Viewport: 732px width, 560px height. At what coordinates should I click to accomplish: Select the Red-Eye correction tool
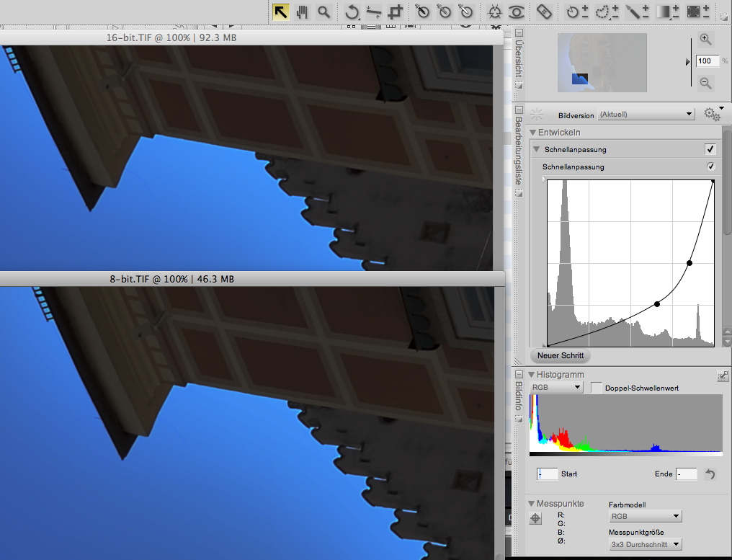pos(516,12)
